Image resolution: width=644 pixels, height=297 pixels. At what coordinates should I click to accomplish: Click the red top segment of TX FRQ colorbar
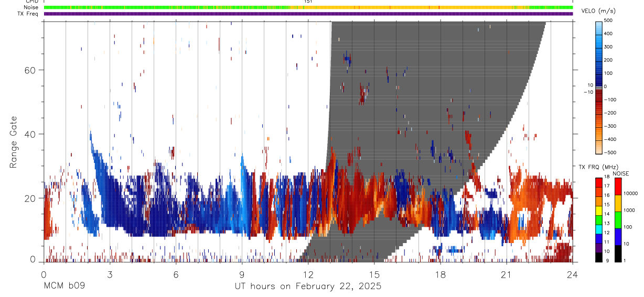pos(599,182)
